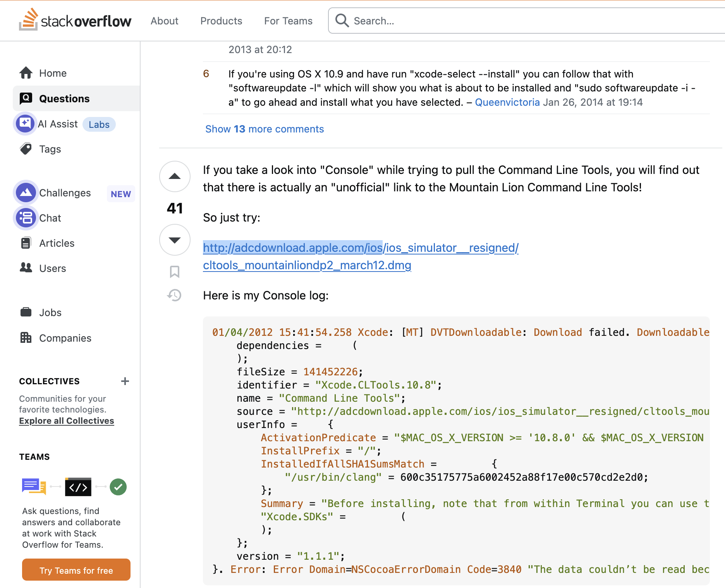Click the comment score 6
The width and height of the screenshot is (725, 588).
coord(206,74)
